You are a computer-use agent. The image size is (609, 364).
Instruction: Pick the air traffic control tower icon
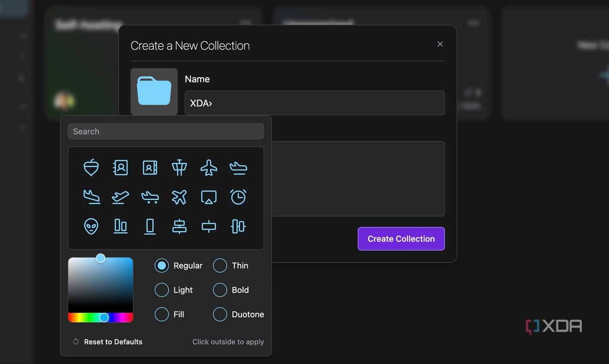click(179, 168)
